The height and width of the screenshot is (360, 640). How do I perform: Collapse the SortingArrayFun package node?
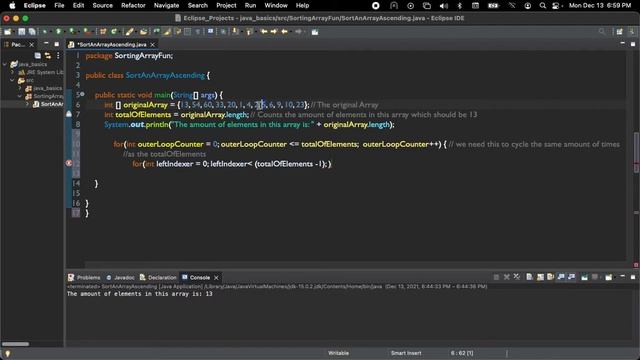coord(20,96)
